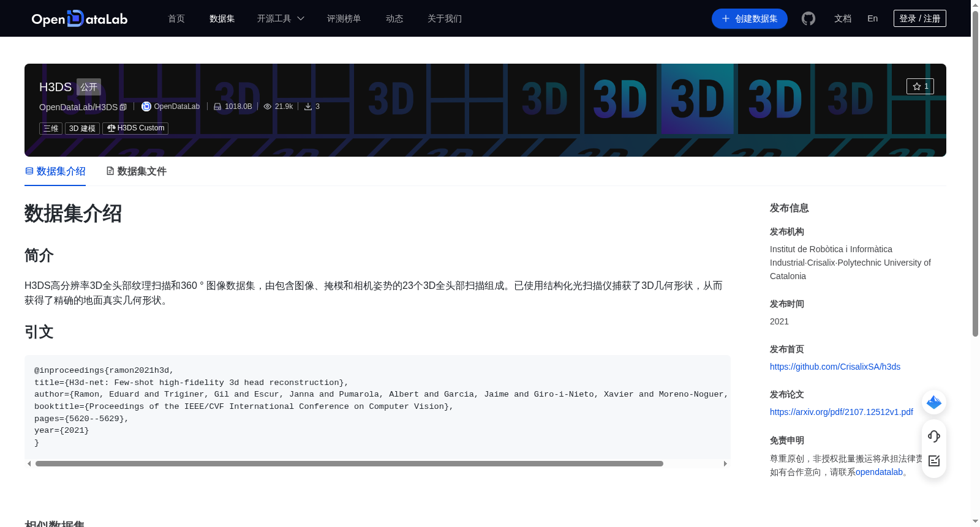Open the GitHub CrisalixSA/h3ds link

pos(835,367)
